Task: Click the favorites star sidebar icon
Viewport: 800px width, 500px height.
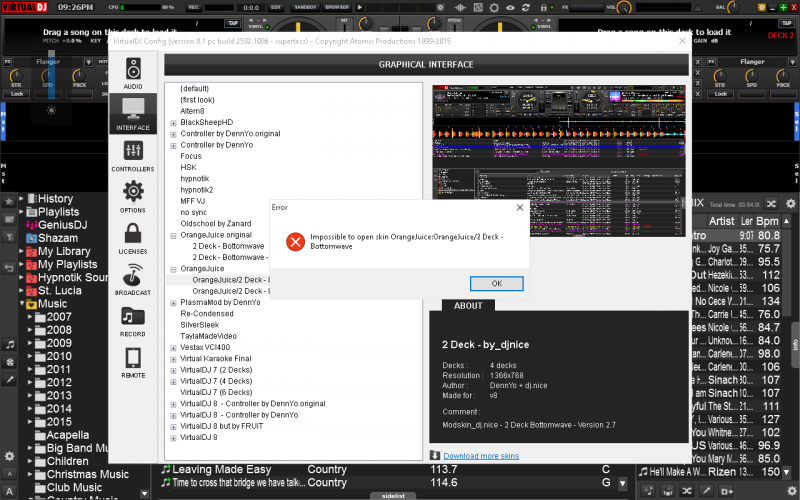Action: click(x=9, y=201)
